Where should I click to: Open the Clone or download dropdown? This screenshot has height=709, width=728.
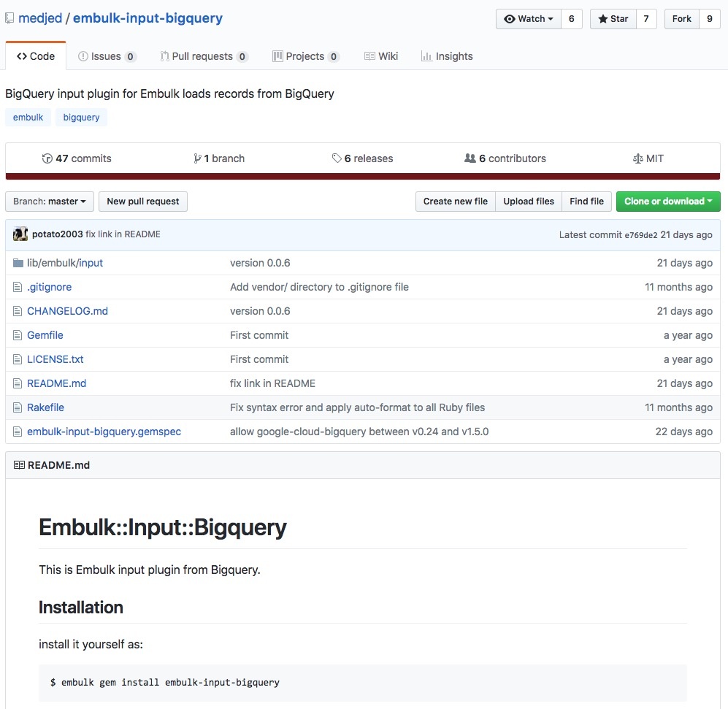click(667, 202)
